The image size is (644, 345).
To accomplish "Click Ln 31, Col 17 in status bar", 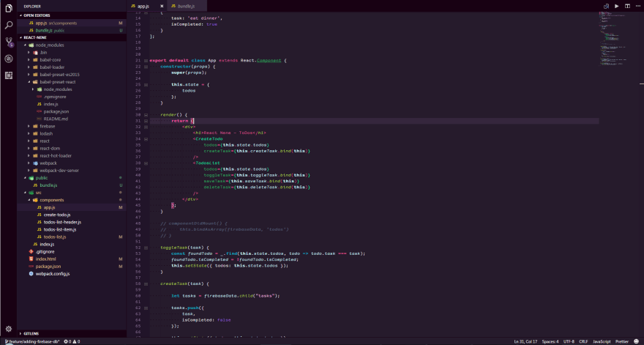I will [x=525, y=342].
